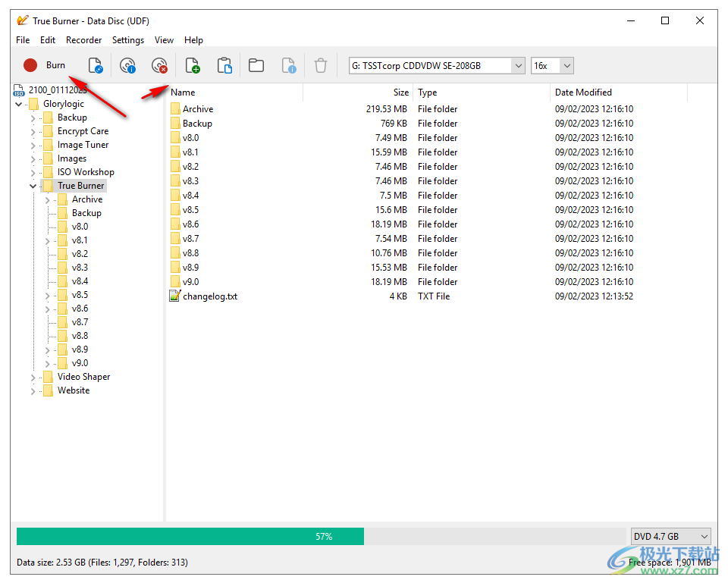Viewport: 728px width, 583px height.
Task: Expand the Video Shaper tree node
Action: pyautogui.click(x=33, y=378)
